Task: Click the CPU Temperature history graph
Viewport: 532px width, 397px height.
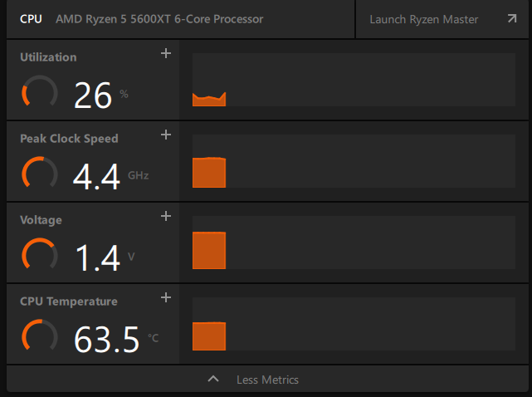Action: 355,325
